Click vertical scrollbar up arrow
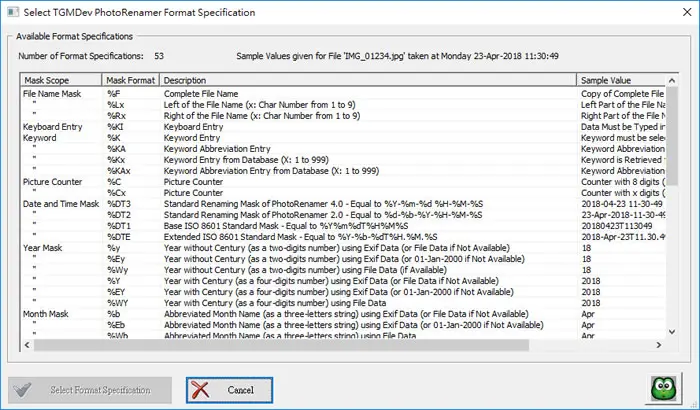Image resolution: width=700 pixels, height=410 pixels. [671, 81]
